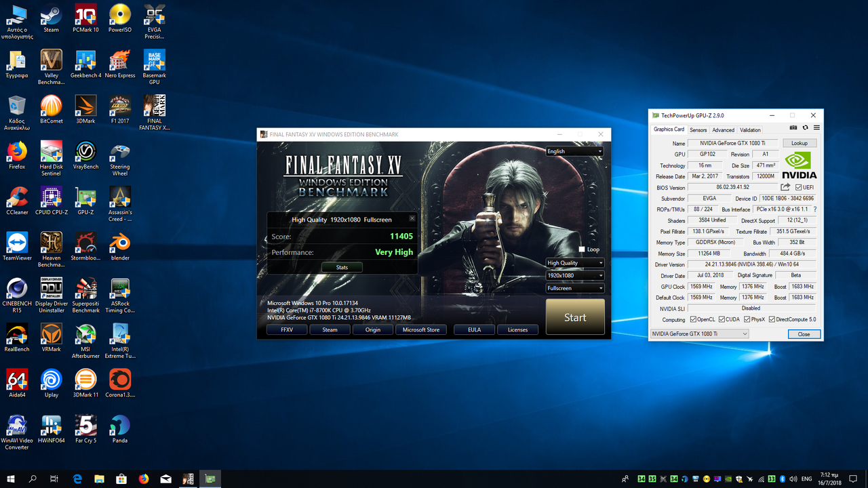The image size is (868, 488).
Task: Launch the F1 2017 desktop shortcut
Action: tap(120, 110)
